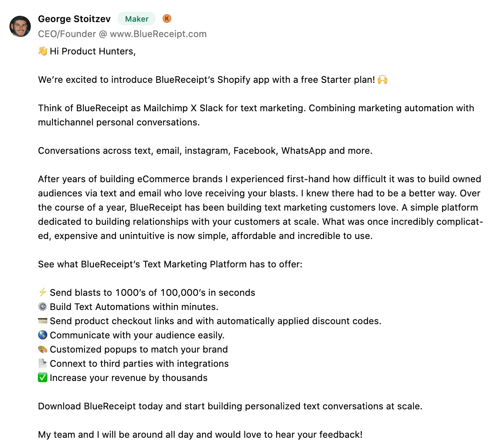Click the globe emoji before Communicate
This screenshot has width=495, height=448.
(43, 335)
